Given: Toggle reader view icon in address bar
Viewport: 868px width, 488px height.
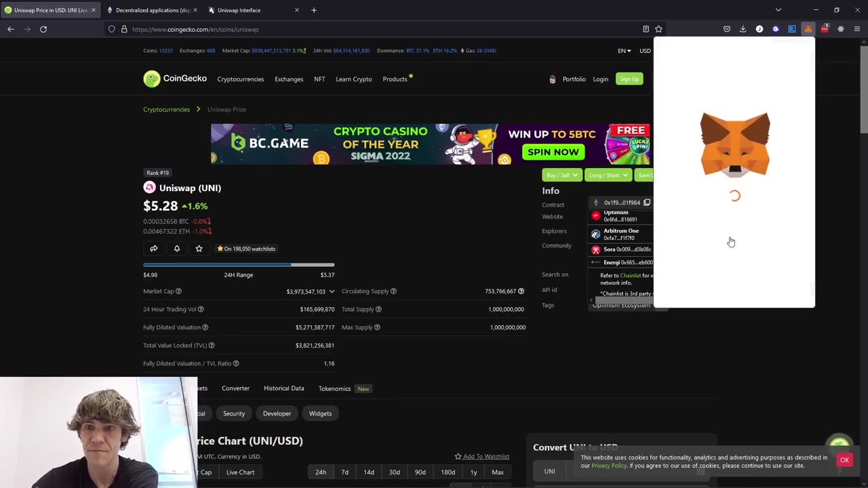Looking at the screenshot, I should 646,29.
